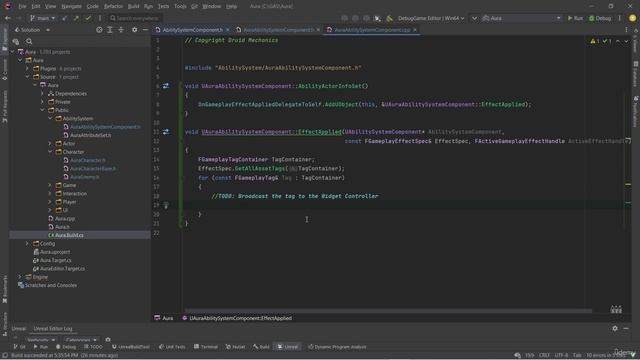Click the Commit checkmark icon
640x360 pixels.
point(88,18)
